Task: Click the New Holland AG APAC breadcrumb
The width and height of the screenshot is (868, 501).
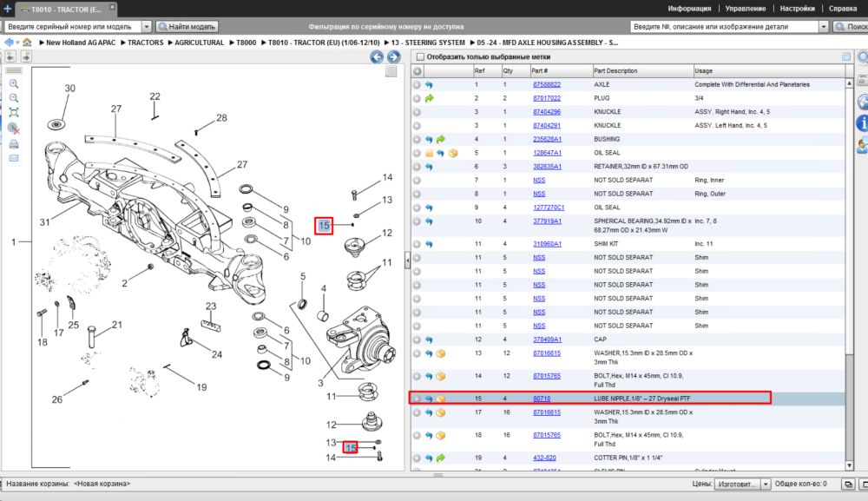Action: 81,43
